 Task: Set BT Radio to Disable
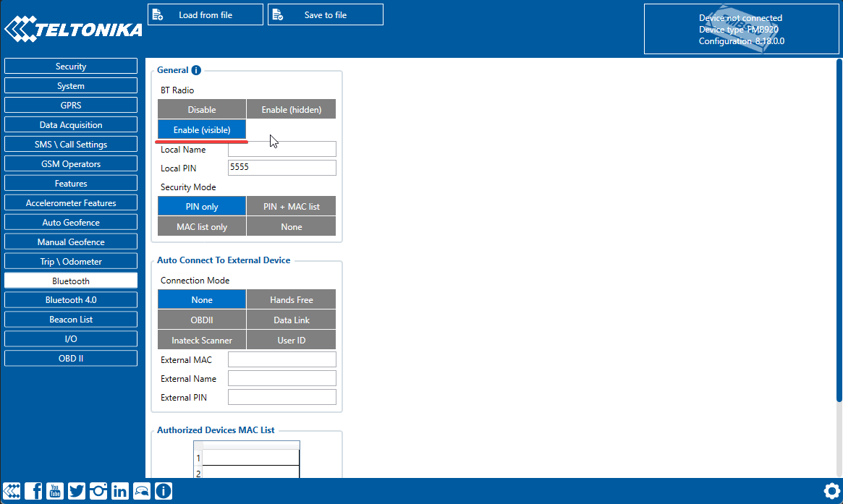click(x=202, y=109)
